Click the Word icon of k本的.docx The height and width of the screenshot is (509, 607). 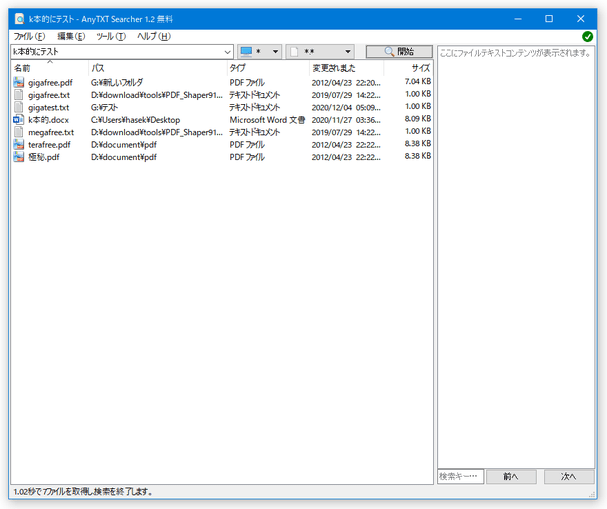(x=19, y=119)
